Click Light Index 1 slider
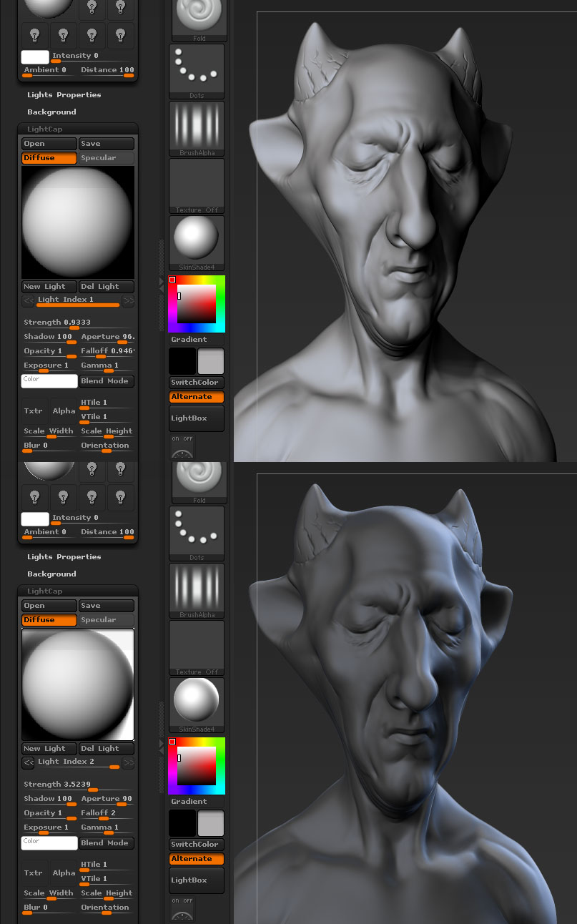577x924 pixels. coord(78,301)
